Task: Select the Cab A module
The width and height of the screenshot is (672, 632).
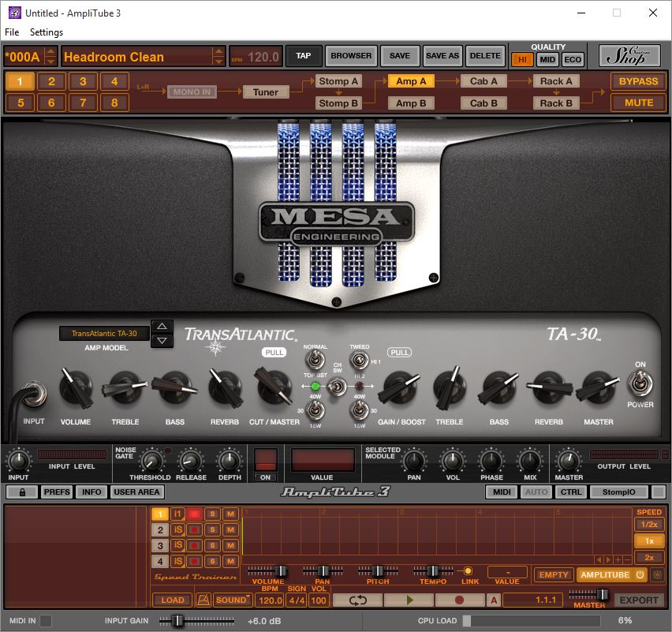Action: [x=483, y=81]
